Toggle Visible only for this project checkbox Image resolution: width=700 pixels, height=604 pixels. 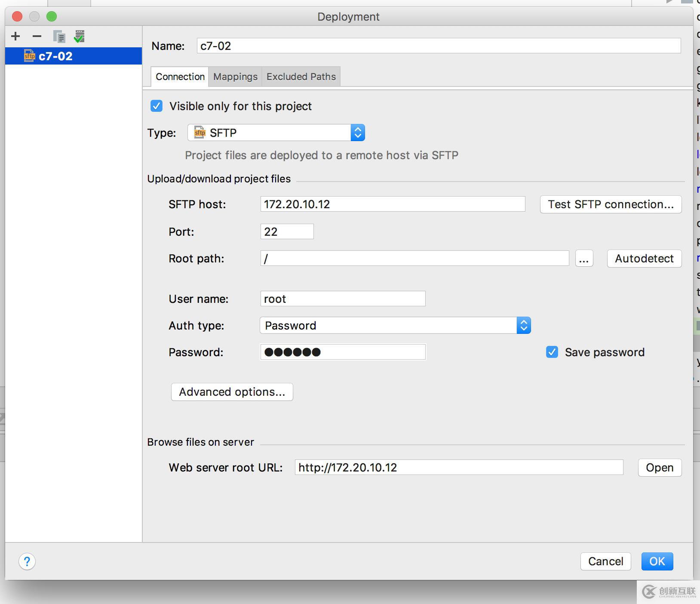(x=157, y=106)
